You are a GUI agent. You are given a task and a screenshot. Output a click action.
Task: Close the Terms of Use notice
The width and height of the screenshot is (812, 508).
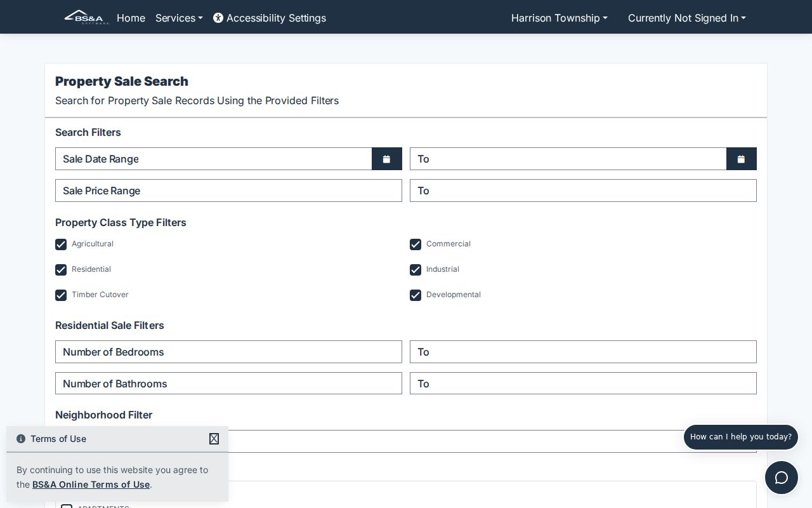point(214,439)
